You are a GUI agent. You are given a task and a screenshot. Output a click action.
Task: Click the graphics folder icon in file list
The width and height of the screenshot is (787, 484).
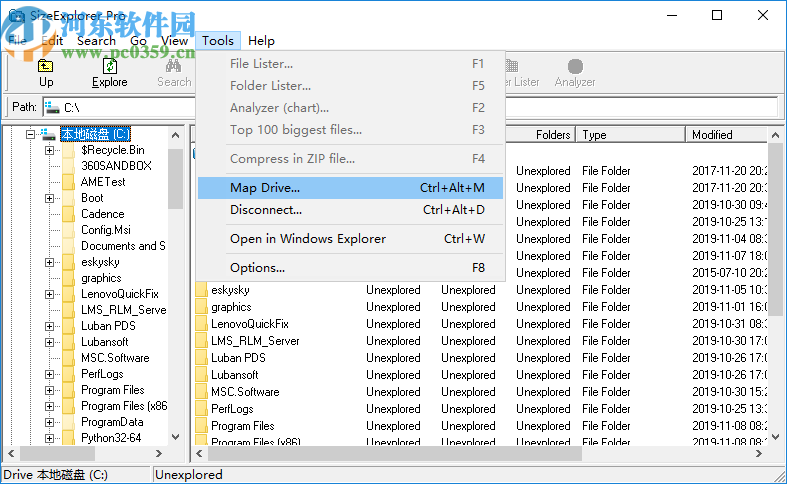click(x=201, y=307)
